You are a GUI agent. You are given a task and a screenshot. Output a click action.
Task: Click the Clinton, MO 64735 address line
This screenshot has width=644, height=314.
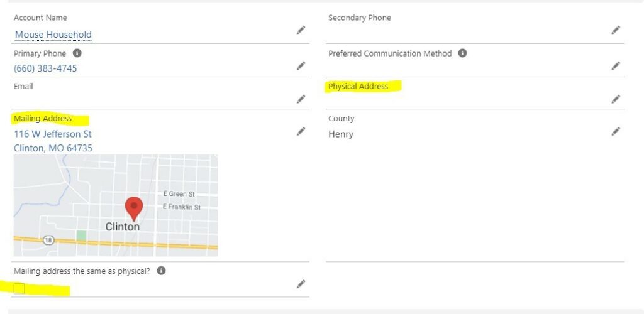[53, 148]
